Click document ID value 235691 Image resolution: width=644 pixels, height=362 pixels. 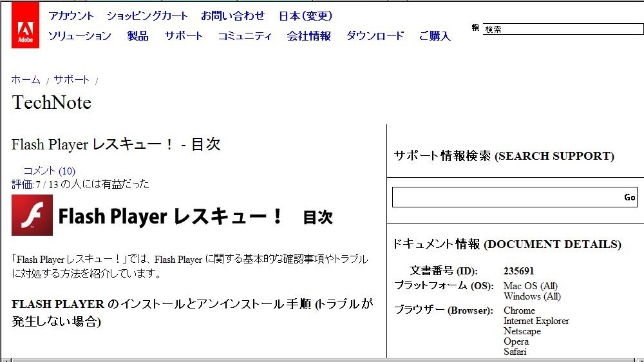(x=518, y=271)
